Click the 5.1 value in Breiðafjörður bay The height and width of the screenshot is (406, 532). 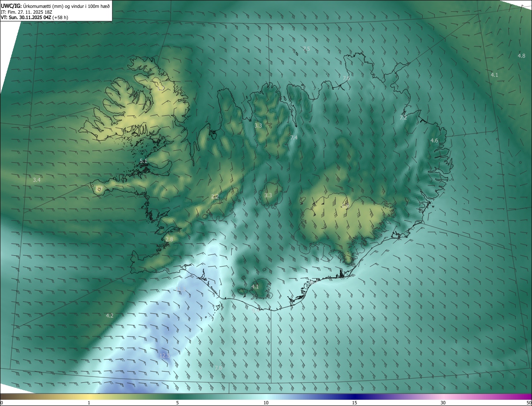point(143,161)
